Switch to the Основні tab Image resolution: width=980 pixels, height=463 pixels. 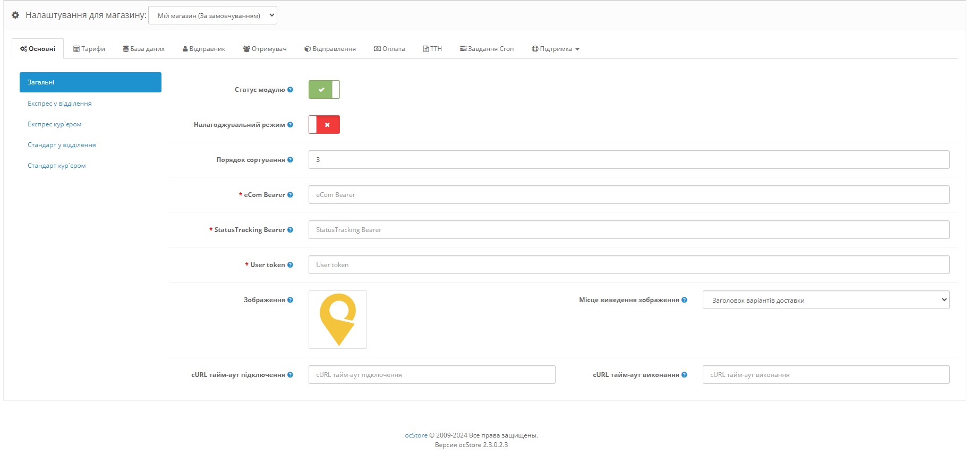(38, 49)
